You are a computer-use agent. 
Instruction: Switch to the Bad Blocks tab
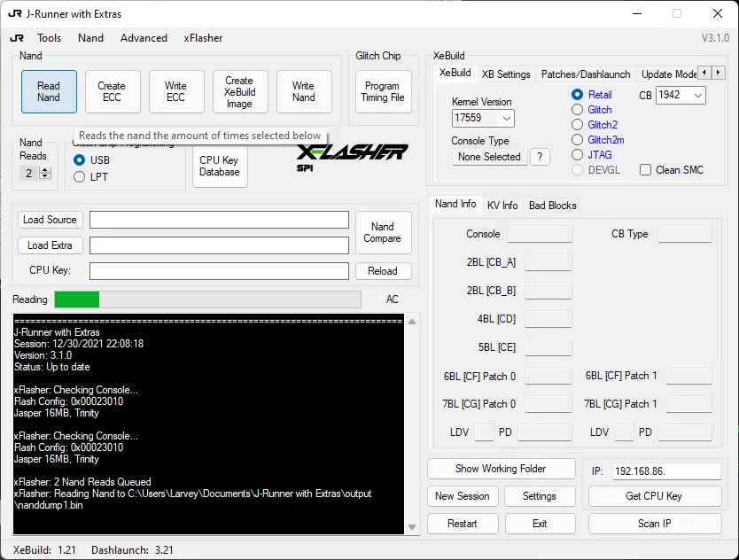point(552,205)
